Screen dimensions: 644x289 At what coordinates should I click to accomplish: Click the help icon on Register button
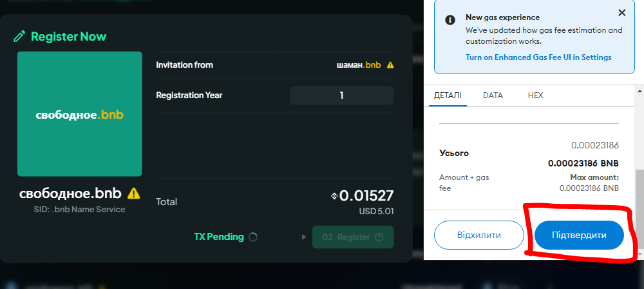tap(379, 237)
